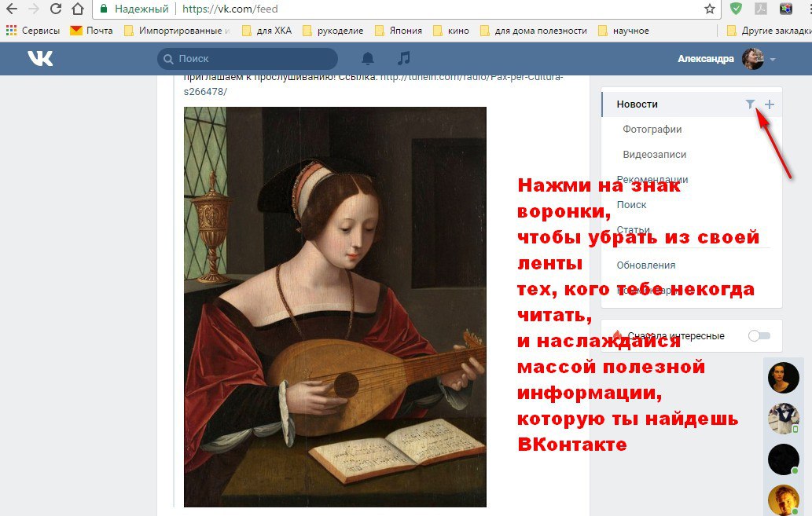Click the gray PDF extension icon
Screen dimensions: 812x516
pos(761,9)
